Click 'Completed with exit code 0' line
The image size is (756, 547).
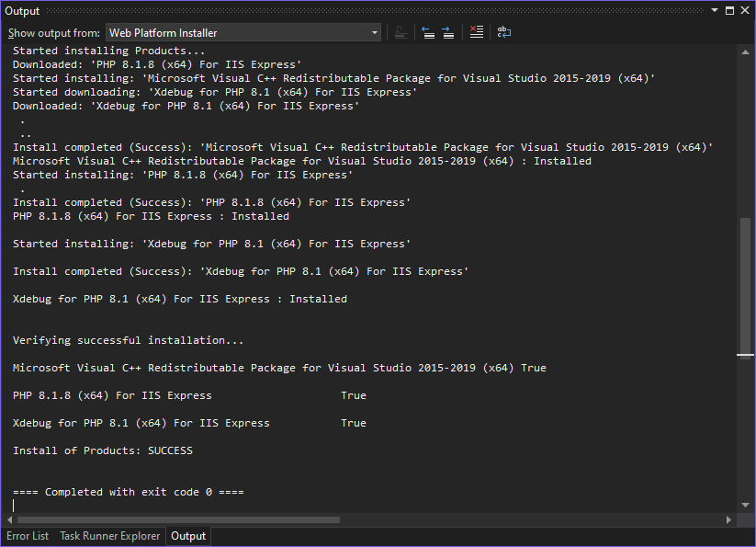[x=129, y=492]
